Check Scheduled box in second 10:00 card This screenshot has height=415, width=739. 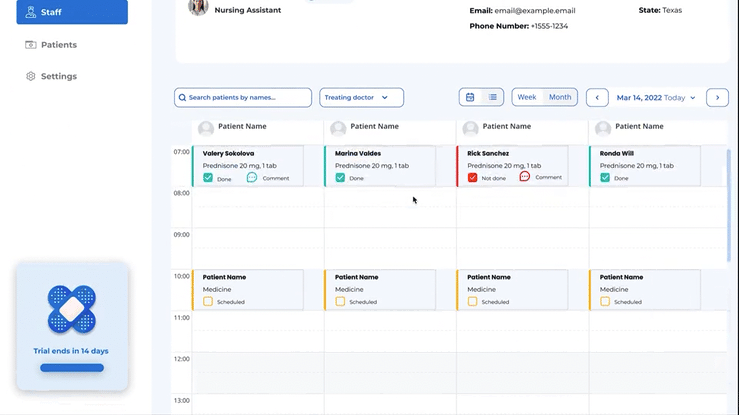click(x=340, y=301)
